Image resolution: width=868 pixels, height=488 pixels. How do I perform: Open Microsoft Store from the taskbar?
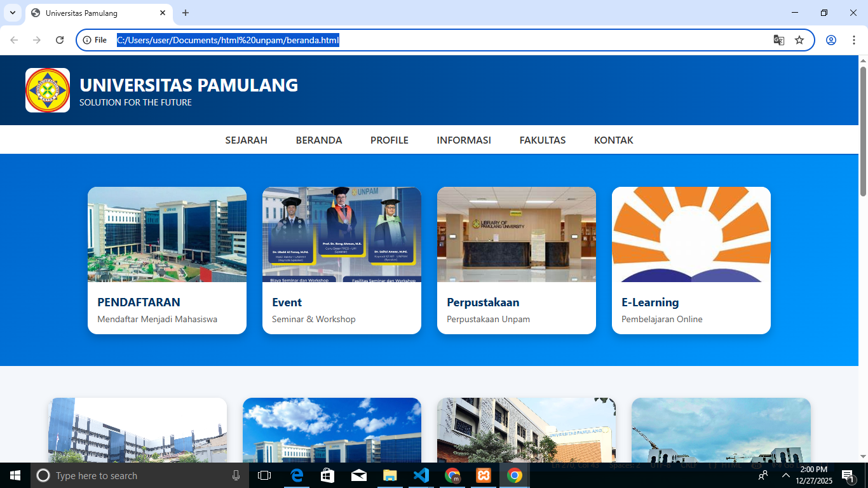tap(328, 475)
